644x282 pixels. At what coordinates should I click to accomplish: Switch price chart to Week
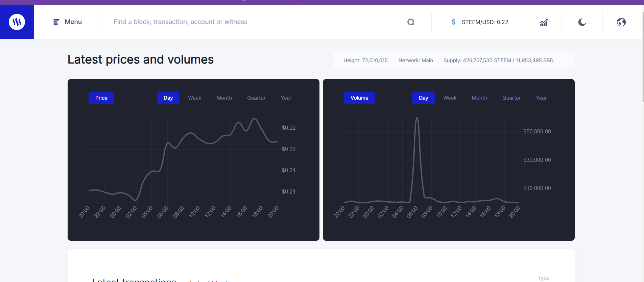coord(195,98)
